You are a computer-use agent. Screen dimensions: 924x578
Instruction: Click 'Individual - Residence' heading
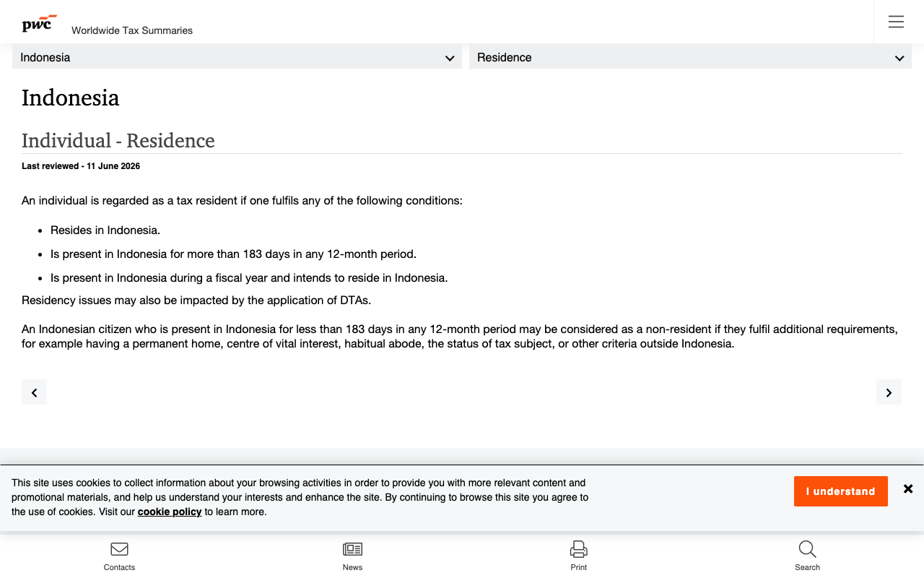(x=118, y=140)
